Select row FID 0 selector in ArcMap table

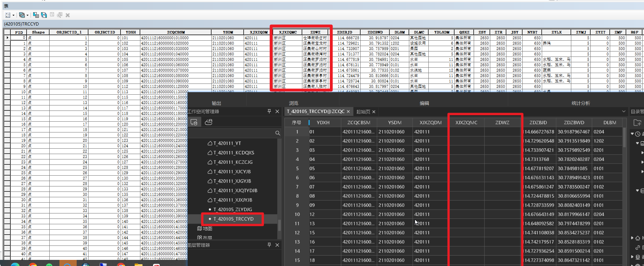[7, 37]
